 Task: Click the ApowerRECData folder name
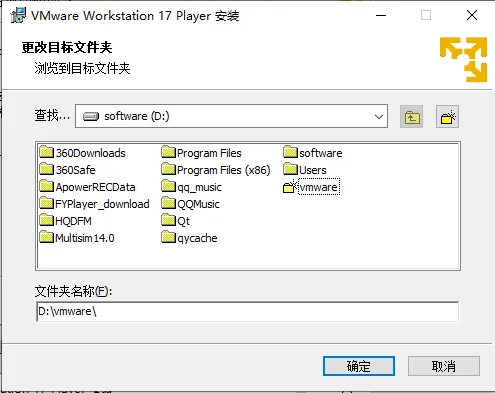tap(95, 187)
